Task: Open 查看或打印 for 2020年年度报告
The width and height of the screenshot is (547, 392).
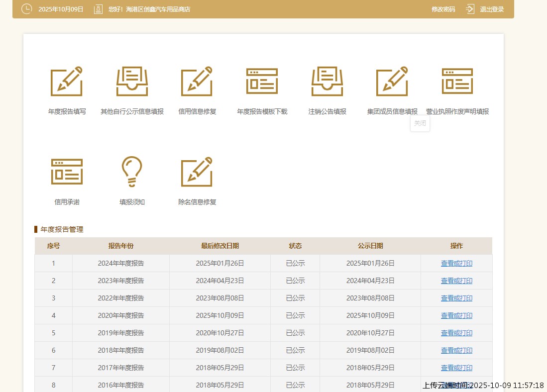Action: point(456,316)
